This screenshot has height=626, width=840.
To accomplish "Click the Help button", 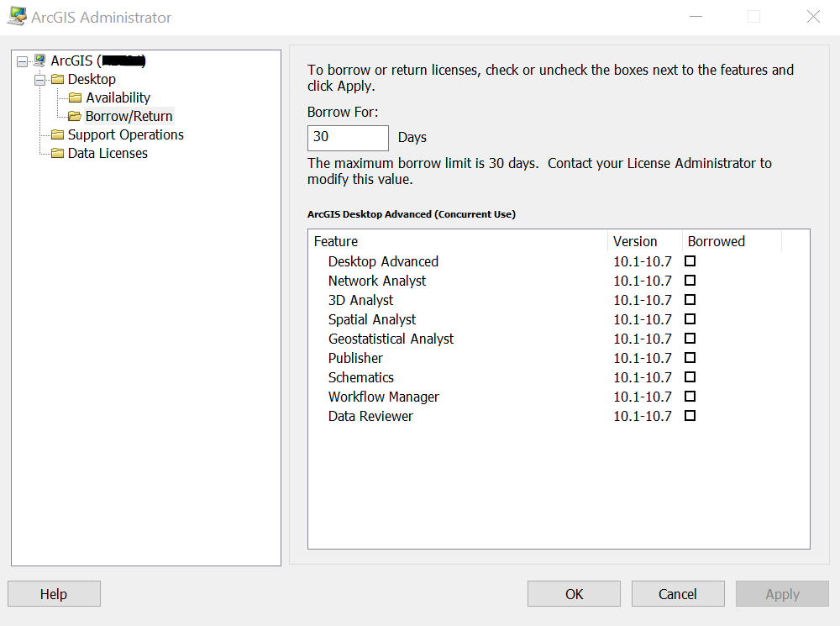I will [54, 593].
